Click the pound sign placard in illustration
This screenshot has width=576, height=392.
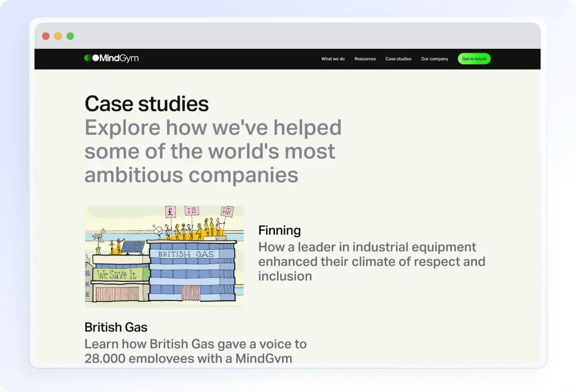pyautogui.click(x=170, y=212)
